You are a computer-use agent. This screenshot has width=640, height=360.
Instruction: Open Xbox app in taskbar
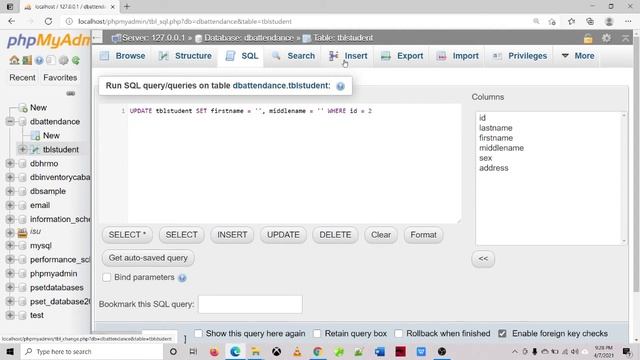click(x=276, y=351)
